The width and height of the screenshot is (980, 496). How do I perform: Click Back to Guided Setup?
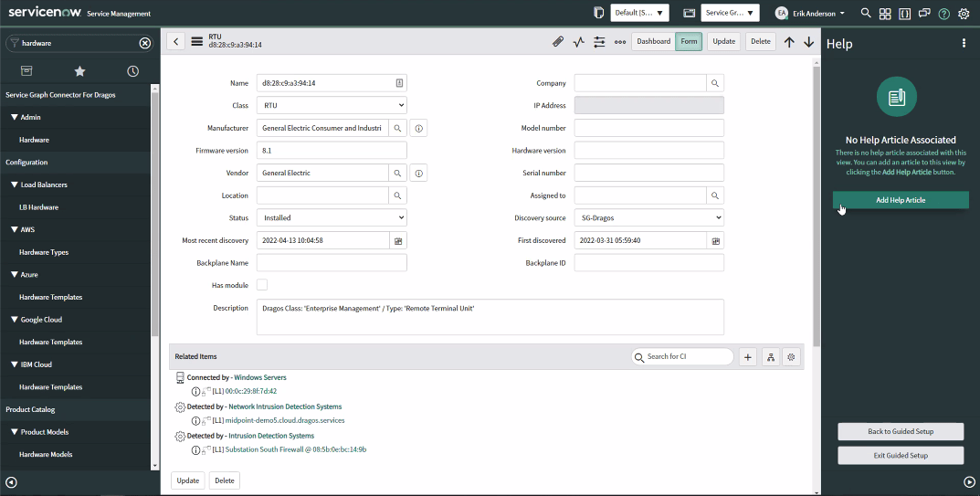pos(901,431)
